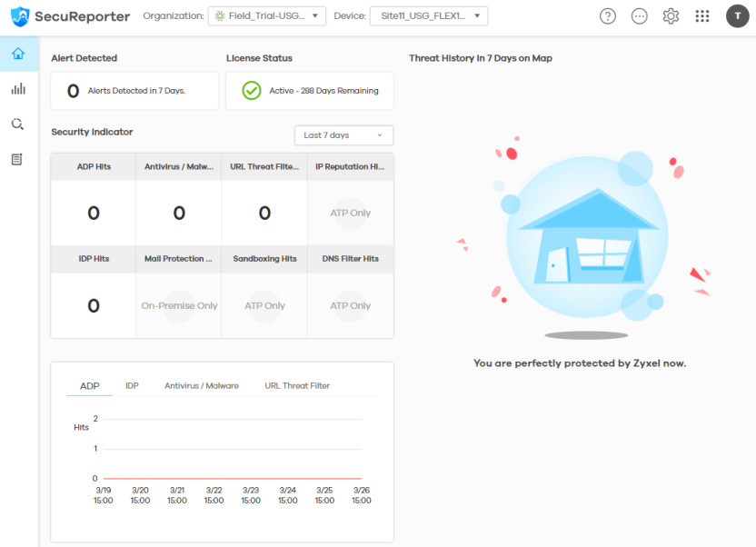Open the Reports document sidebar icon

point(18,159)
